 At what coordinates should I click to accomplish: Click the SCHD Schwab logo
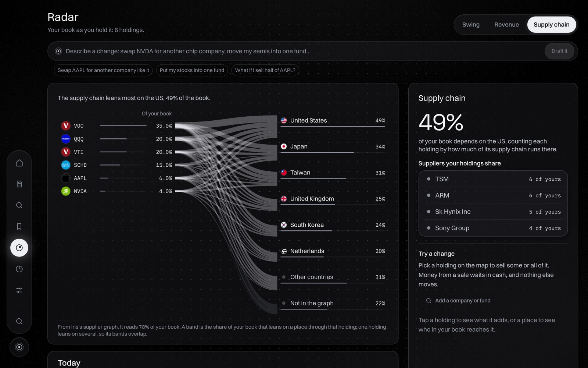[x=66, y=165]
